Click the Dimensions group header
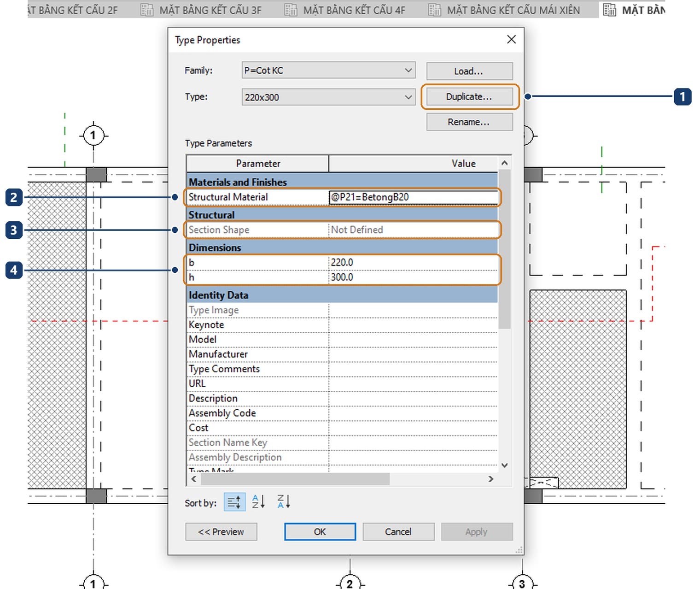 pos(342,247)
